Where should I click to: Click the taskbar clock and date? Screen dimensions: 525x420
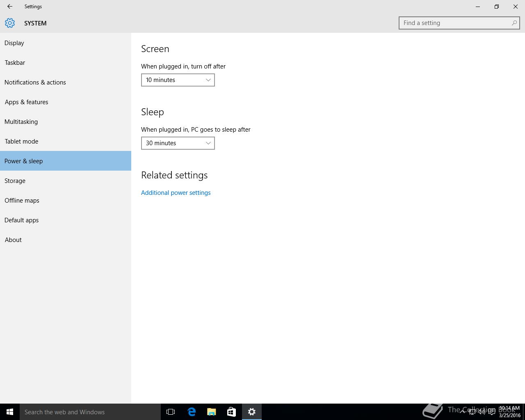tap(509, 412)
